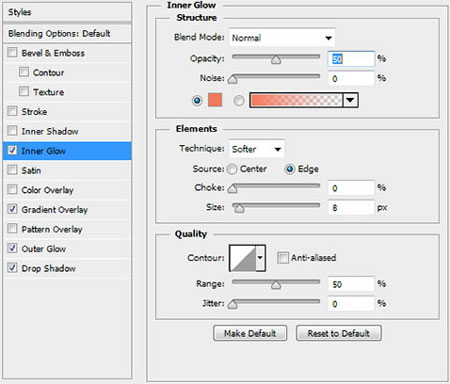
Task: Click the Choke slider handle
Action: point(232,189)
